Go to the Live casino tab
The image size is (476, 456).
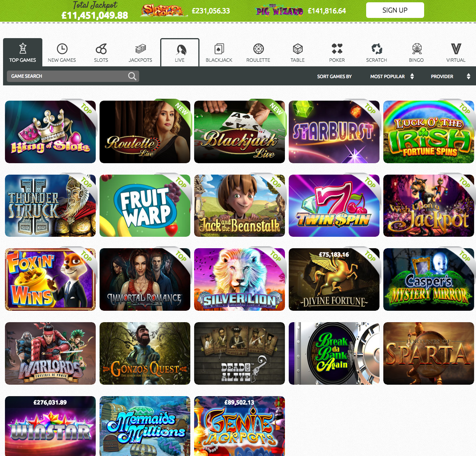(180, 52)
